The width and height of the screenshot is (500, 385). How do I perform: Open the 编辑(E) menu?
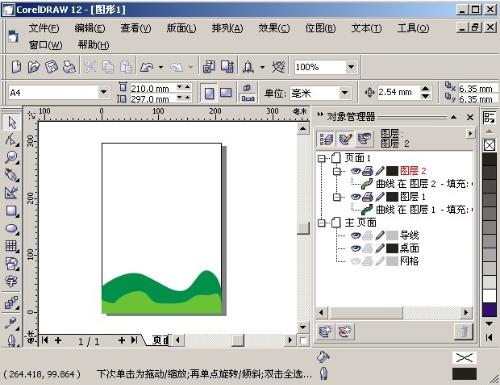(x=90, y=28)
